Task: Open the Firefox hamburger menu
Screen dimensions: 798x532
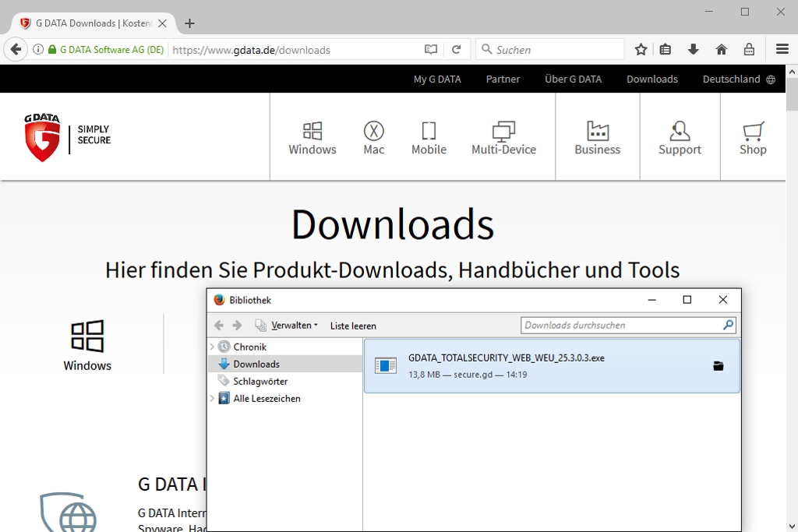Action: (x=782, y=49)
